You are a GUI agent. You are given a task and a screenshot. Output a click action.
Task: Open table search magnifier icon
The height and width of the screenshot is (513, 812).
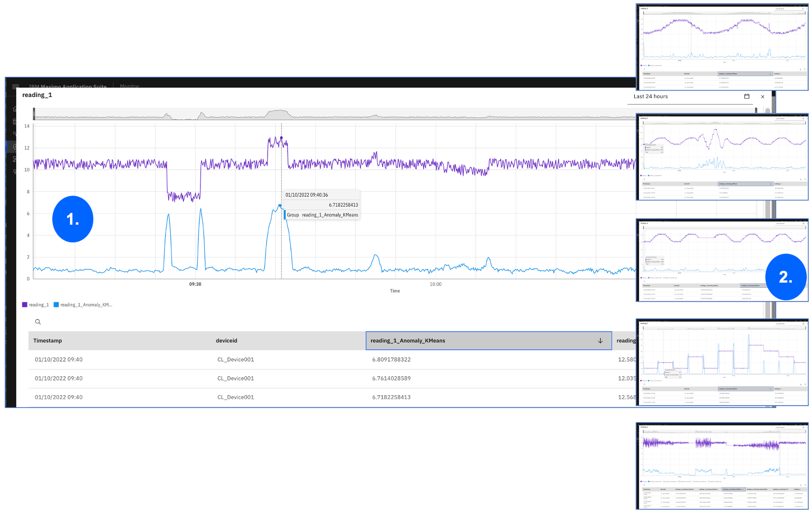(38, 322)
